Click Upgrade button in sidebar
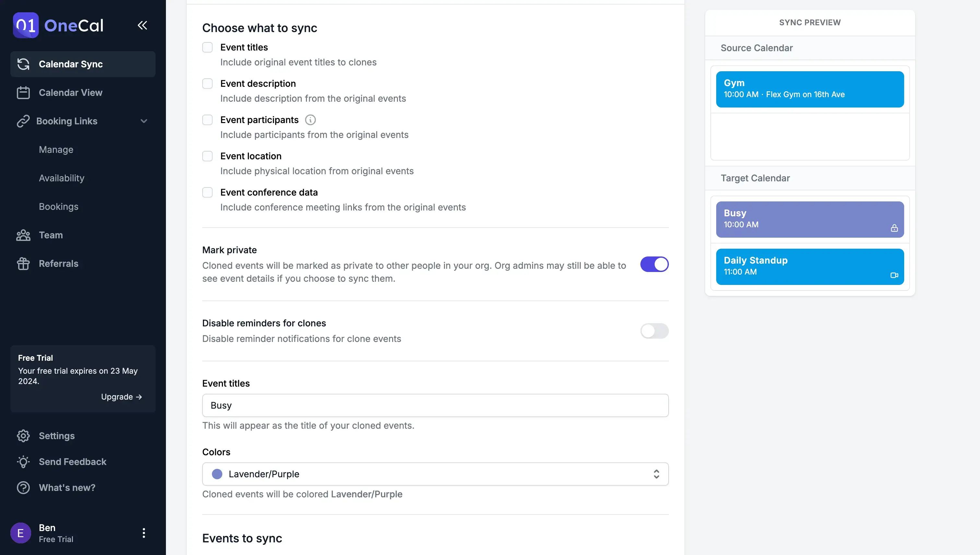The height and width of the screenshot is (555, 980). [121, 397]
